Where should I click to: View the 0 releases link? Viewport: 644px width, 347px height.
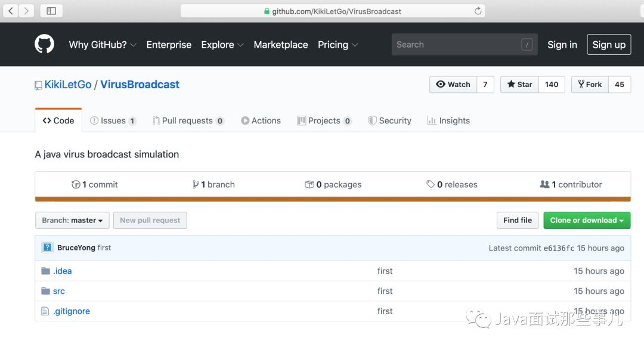tap(452, 184)
